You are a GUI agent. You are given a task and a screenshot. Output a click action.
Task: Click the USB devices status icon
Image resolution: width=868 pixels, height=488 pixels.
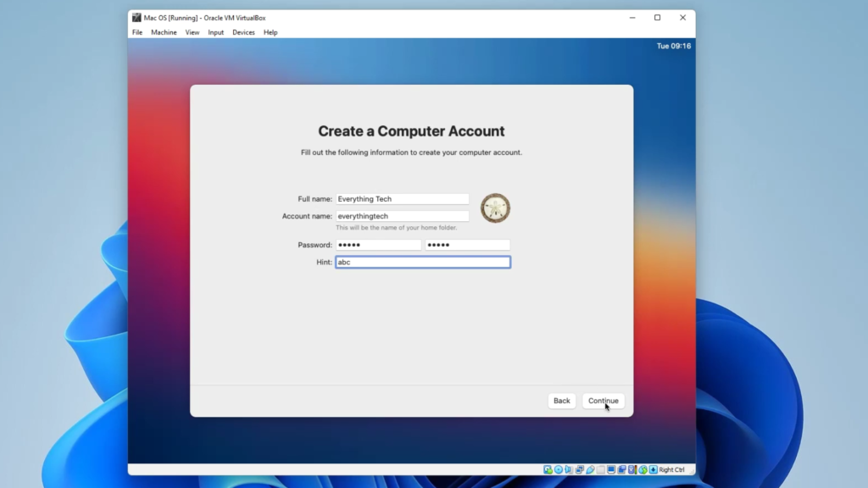[x=590, y=469]
